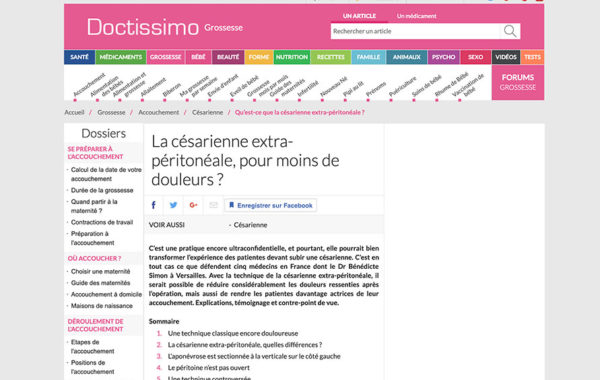Open the Forme menu
This screenshot has height=380, width=600.
259,57
